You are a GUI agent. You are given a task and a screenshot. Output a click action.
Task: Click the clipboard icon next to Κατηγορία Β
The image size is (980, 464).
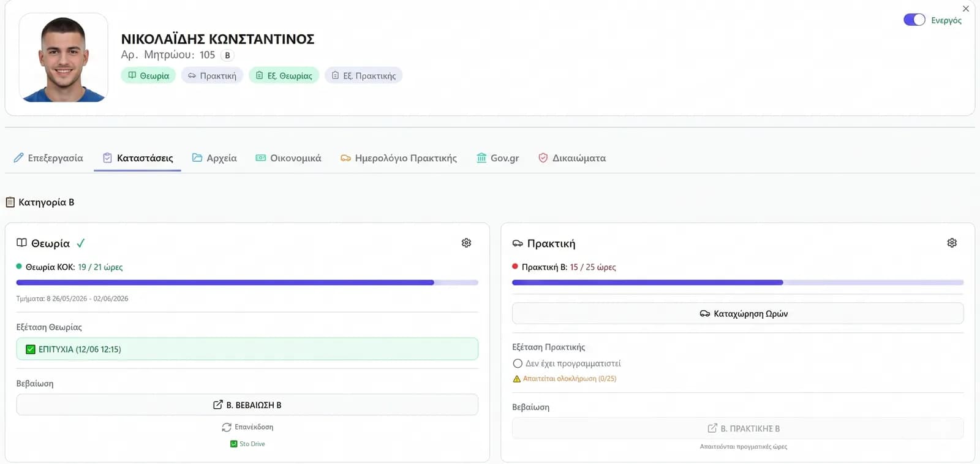click(x=10, y=202)
